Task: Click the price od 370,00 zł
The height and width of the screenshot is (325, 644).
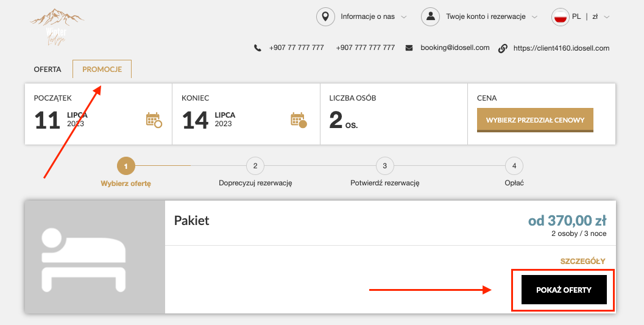Action: 567,221
